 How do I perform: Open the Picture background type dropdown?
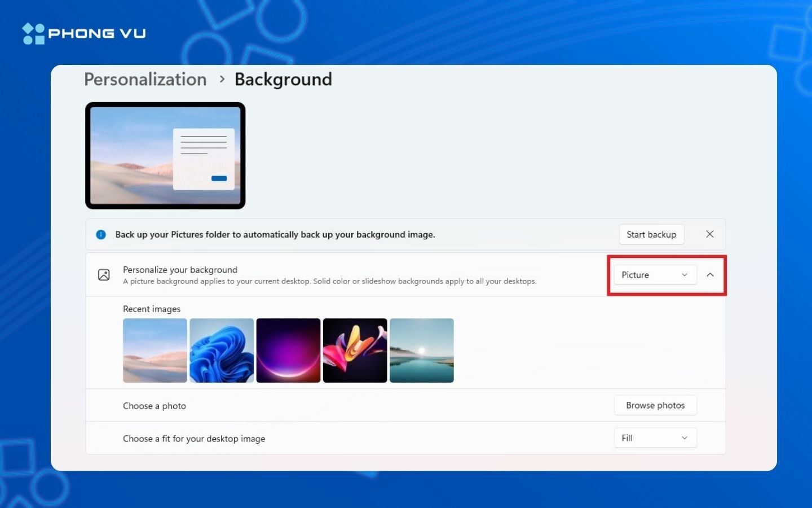pos(655,275)
